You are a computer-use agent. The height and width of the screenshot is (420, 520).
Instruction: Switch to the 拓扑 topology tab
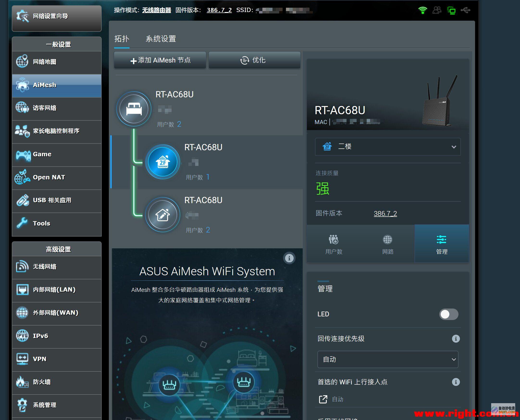[x=122, y=39]
